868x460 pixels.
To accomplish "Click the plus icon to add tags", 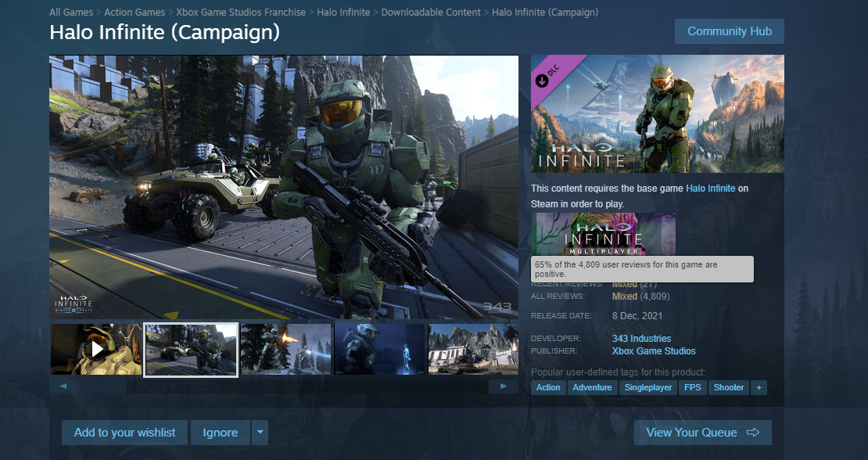I will click(759, 387).
